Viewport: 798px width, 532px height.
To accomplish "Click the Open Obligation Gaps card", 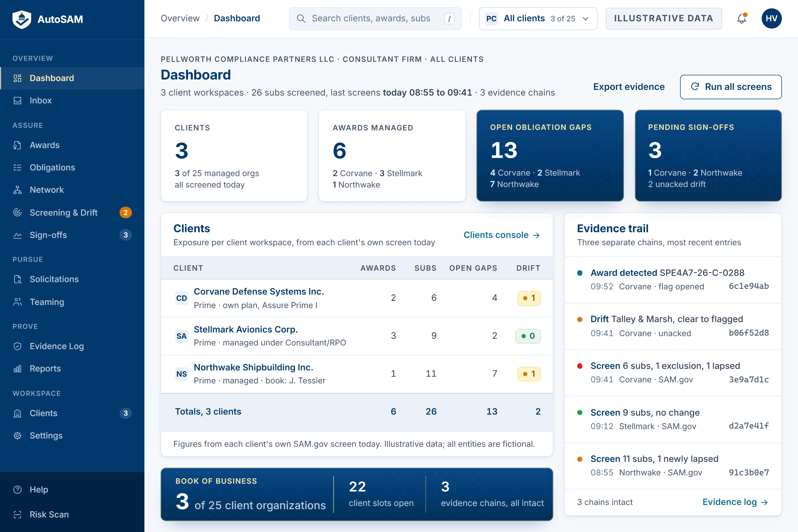I will 550,155.
